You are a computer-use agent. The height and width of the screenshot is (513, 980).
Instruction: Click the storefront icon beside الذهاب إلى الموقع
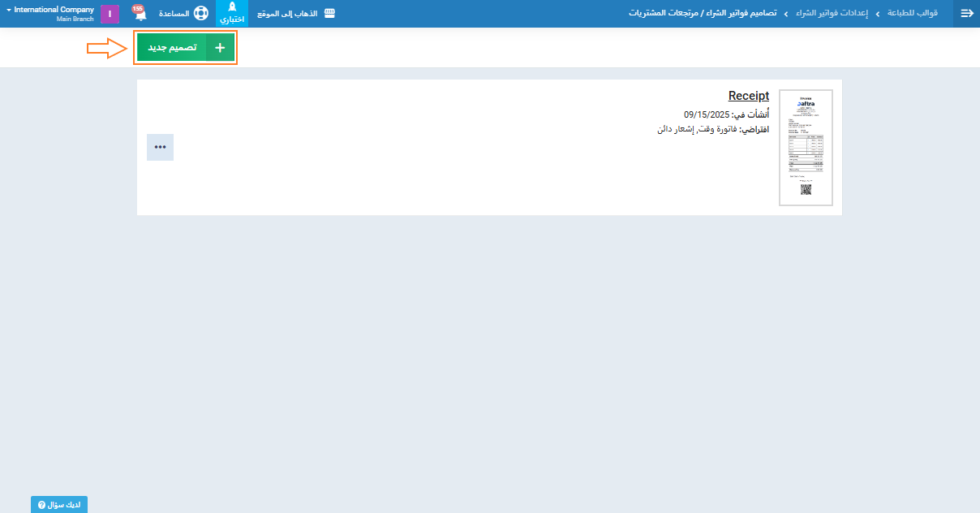(x=329, y=14)
